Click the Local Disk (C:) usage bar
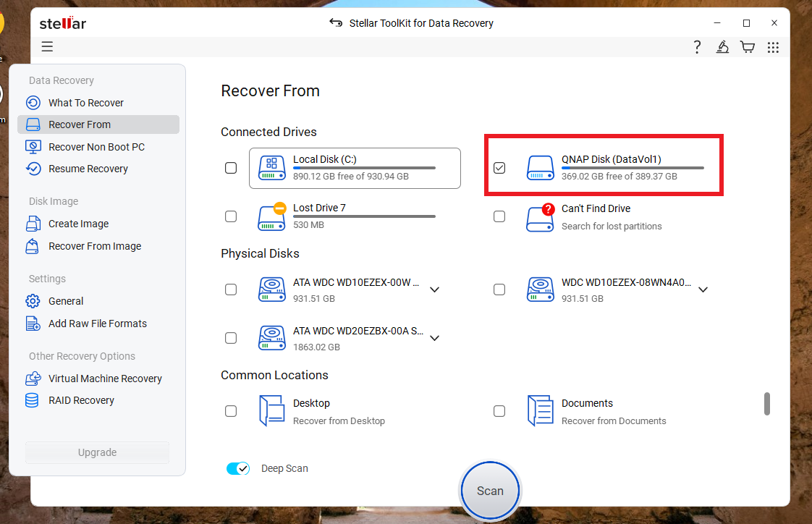Screen dimensions: 812x524 364,168
